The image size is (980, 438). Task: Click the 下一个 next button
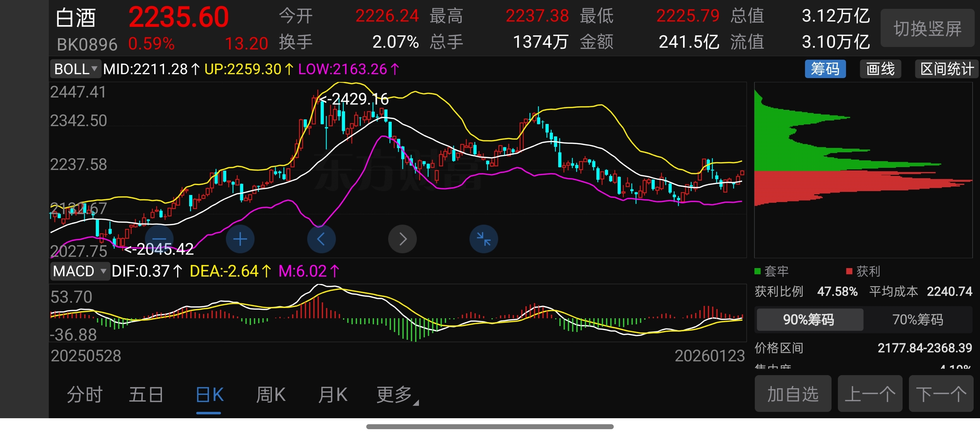pyautogui.click(x=940, y=394)
